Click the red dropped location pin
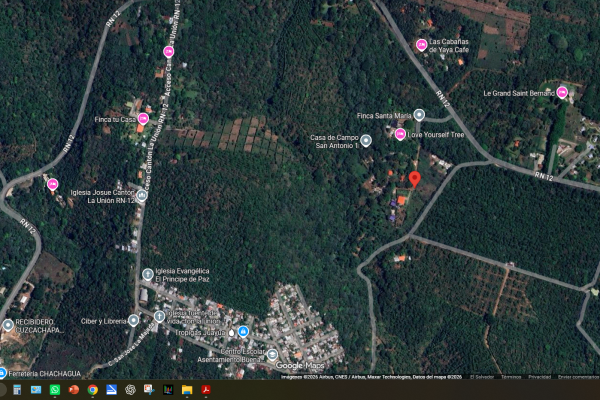 414,180
